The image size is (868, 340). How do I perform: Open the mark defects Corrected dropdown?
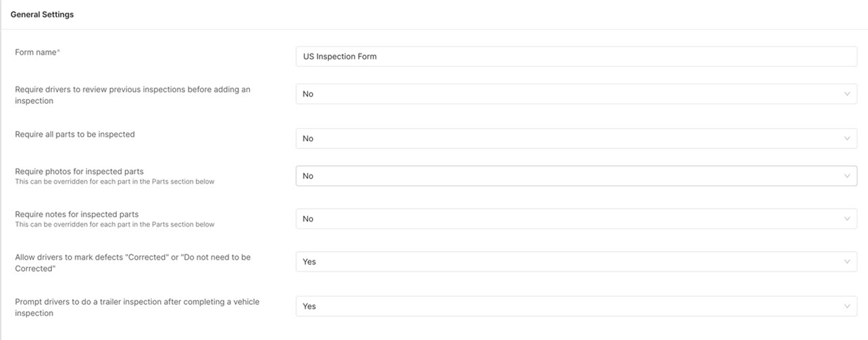[576, 262]
